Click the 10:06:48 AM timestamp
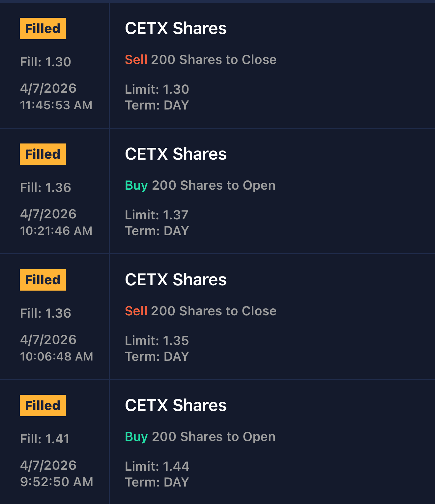 click(x=56, y=357)
